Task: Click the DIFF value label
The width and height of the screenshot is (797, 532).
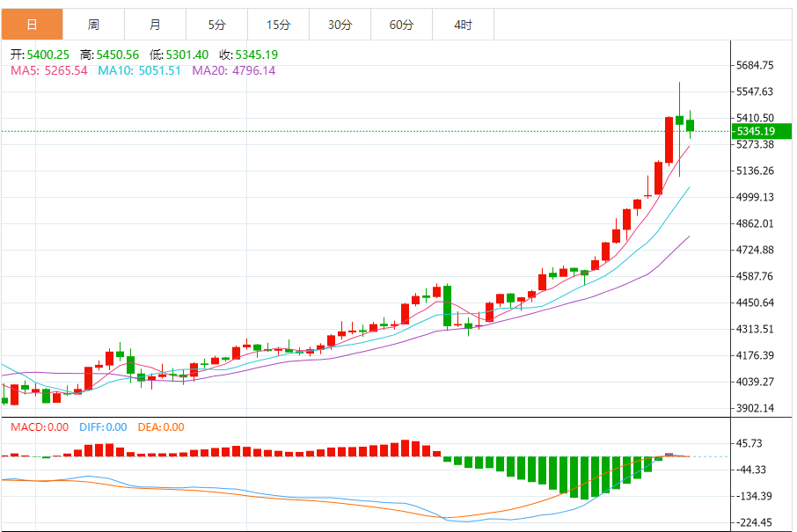Action: 104,427
